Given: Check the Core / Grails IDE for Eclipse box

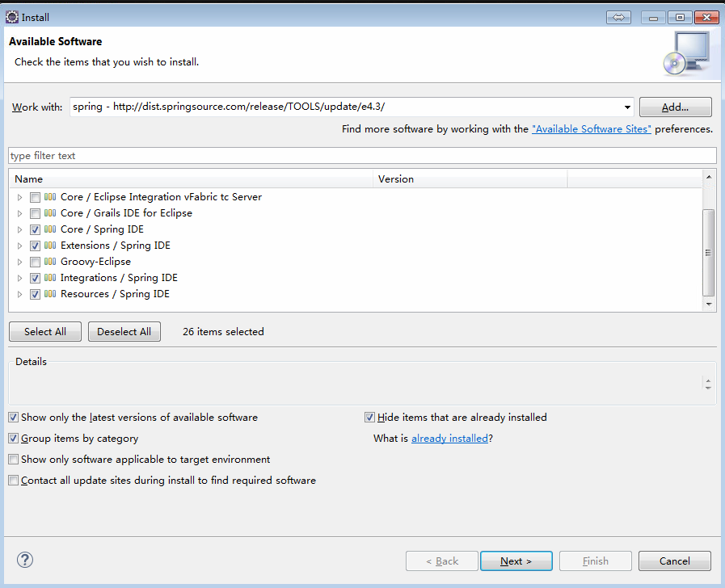Looking at the screenshot, I should tap(35, 213).
